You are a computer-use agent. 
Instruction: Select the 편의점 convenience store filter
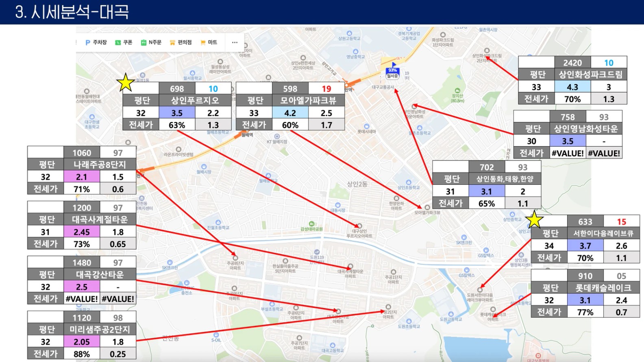[181, 42]
